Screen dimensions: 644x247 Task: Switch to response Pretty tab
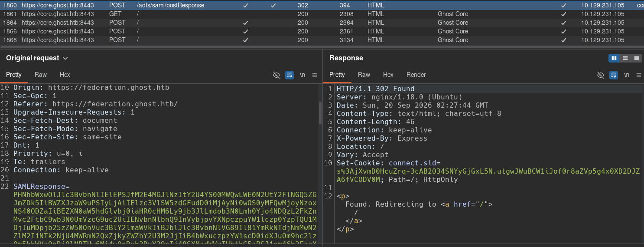(337, 75)
